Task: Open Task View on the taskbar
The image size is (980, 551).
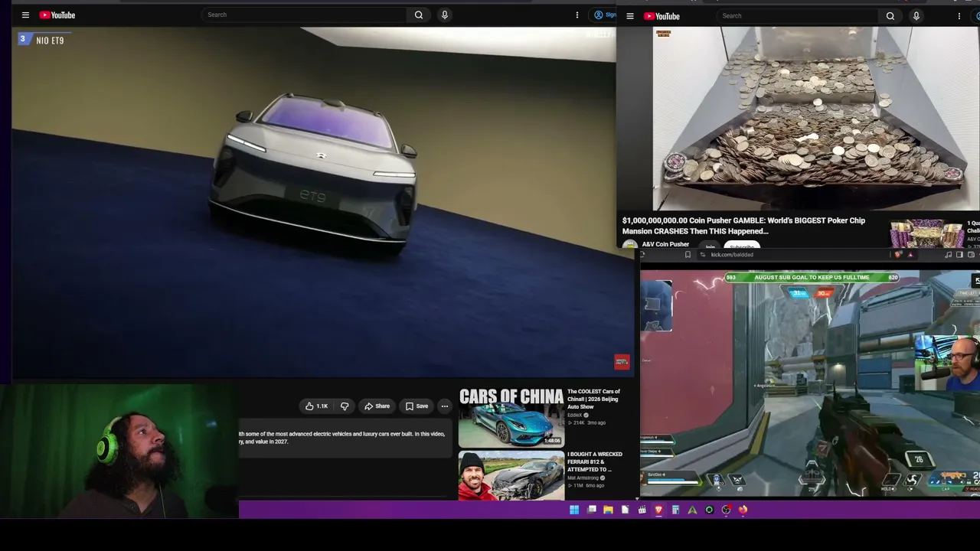Action: 592,510
